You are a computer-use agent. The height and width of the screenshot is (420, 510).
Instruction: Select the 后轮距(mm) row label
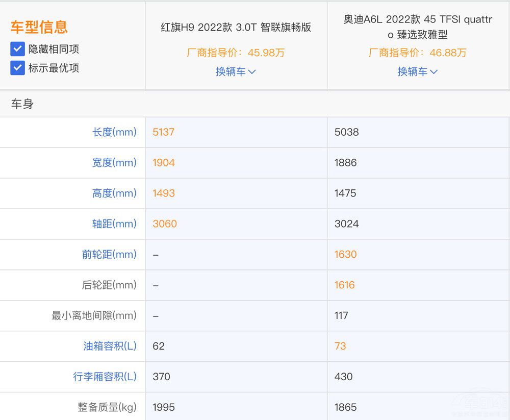click(x=109, y=285)
